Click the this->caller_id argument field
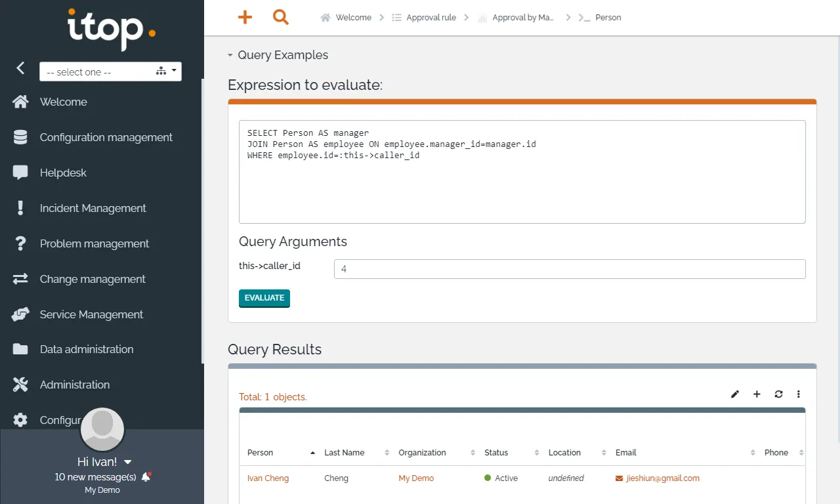Viewport: 840px width, 504px height. point(570,269)
